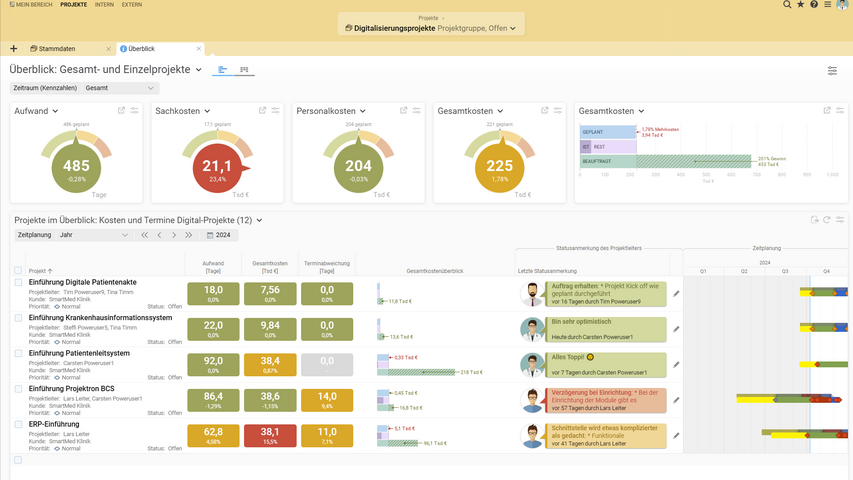Add a new tab with plus icon
The image size is (853, 480).
(14, 48)
